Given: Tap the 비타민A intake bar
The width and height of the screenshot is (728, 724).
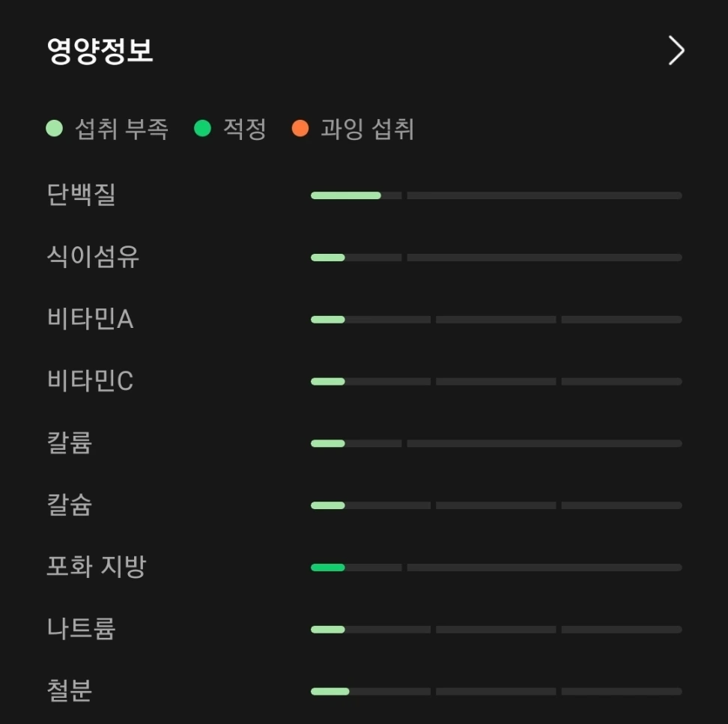Looking at the screenshot, I should [x=497, y=319].
